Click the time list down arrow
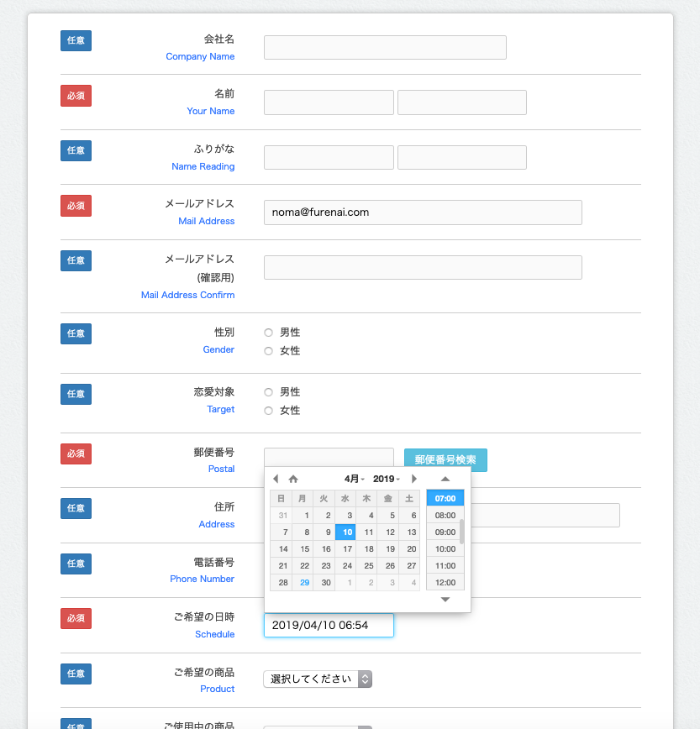Viewport: 700px width, 729px height. click(445, 600)
